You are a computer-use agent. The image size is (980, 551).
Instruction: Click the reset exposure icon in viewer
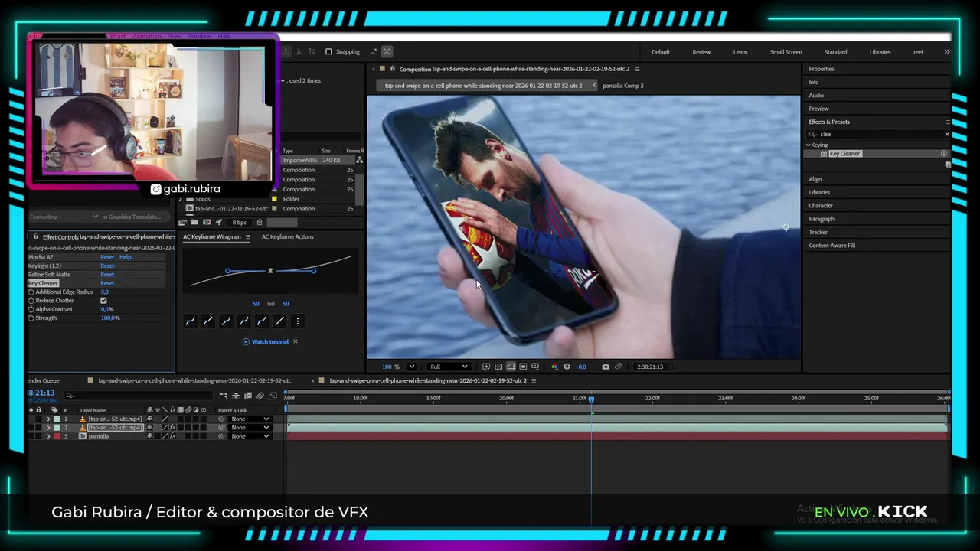click(x=567, y=367)
